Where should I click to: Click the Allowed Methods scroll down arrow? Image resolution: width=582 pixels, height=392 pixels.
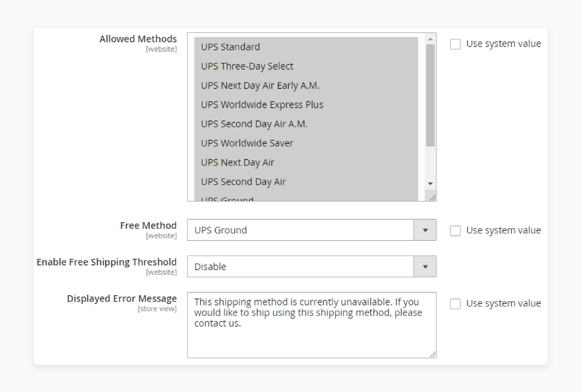pyautogui.click(x=430, y=184)
